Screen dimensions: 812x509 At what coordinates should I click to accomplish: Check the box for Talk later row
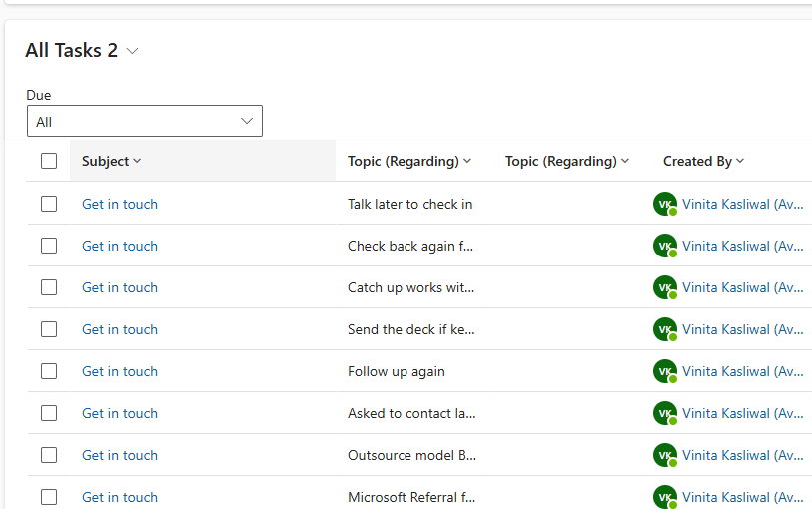49,204
